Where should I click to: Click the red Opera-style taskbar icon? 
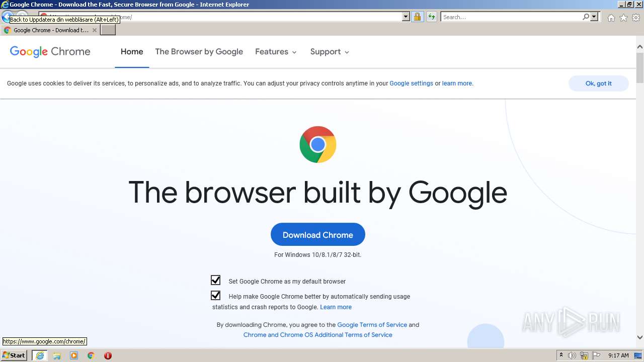(x=108, y=355)
